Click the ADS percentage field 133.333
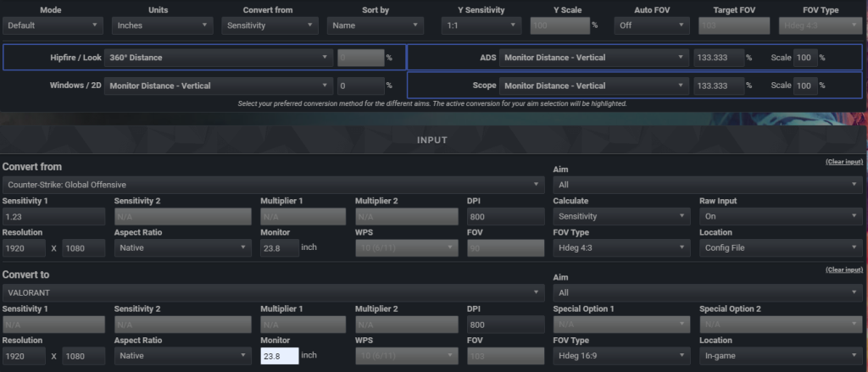Viewport: 868px width, 372px height. (x=719, y=58)
